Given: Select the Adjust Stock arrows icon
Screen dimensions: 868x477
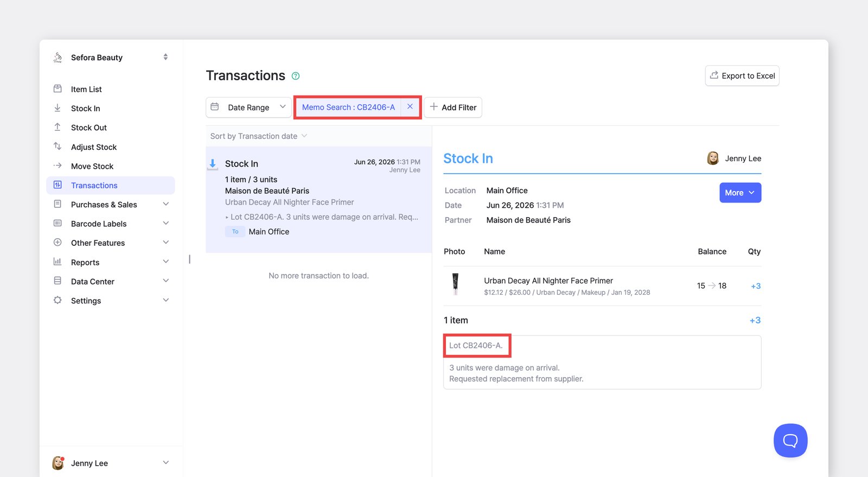Looking at the screenshot, I should pyautogui.click(x=58, y=147).
